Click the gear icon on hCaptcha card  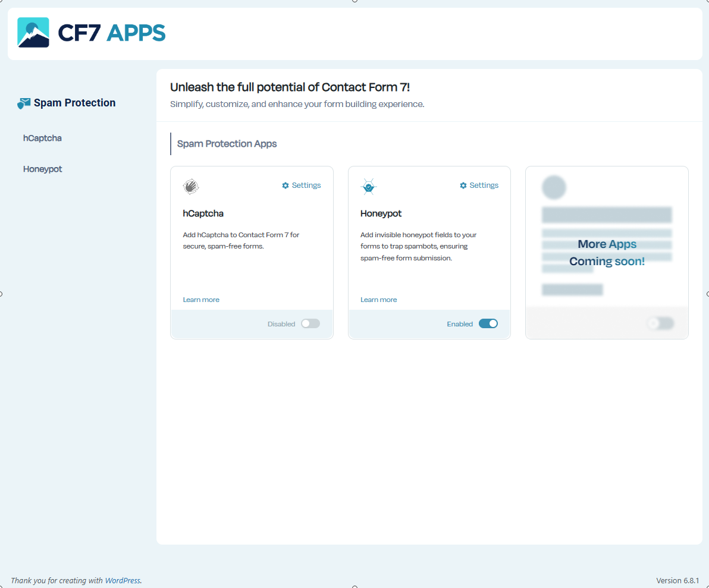pyautogui.click(x=286, y=185)
